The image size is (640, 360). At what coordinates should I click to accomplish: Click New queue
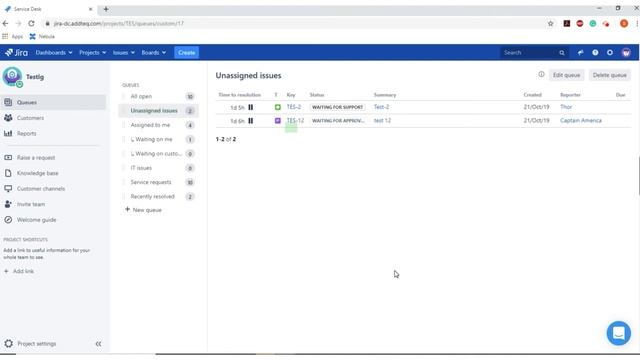pyautogui.click(x=143, y=210)
